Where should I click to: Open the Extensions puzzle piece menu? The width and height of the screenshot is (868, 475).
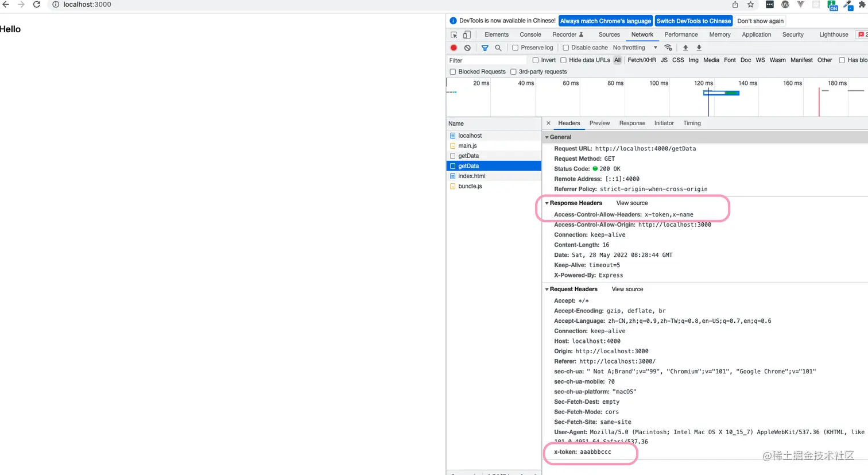click(x=863, y=5)
